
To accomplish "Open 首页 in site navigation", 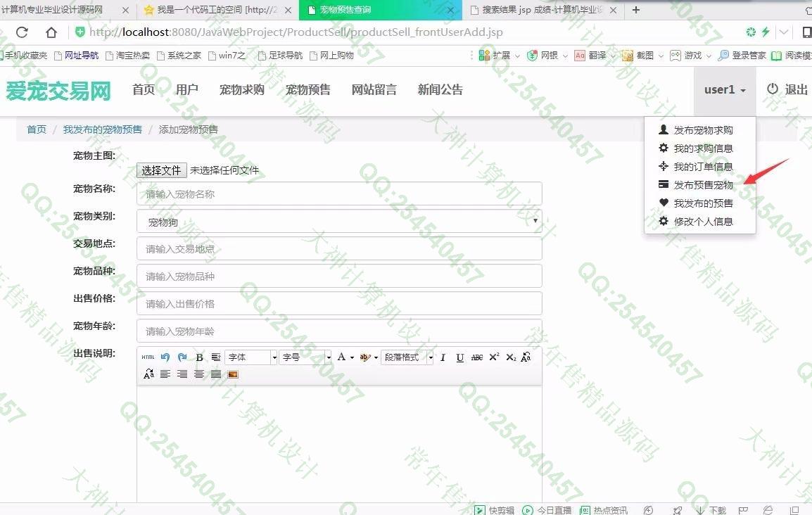I will point(144,89).
